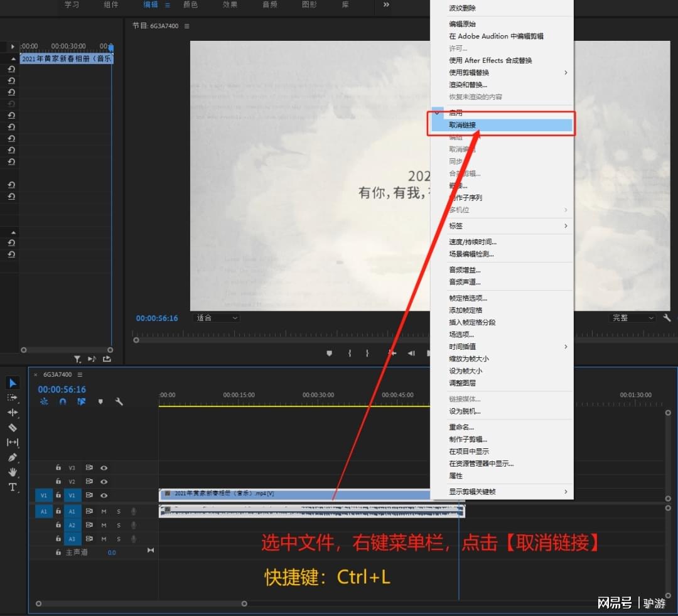Toggle linked selection in timeline
Image resolution: width=678 pixels, height=616 pixels.
(81, 401)
